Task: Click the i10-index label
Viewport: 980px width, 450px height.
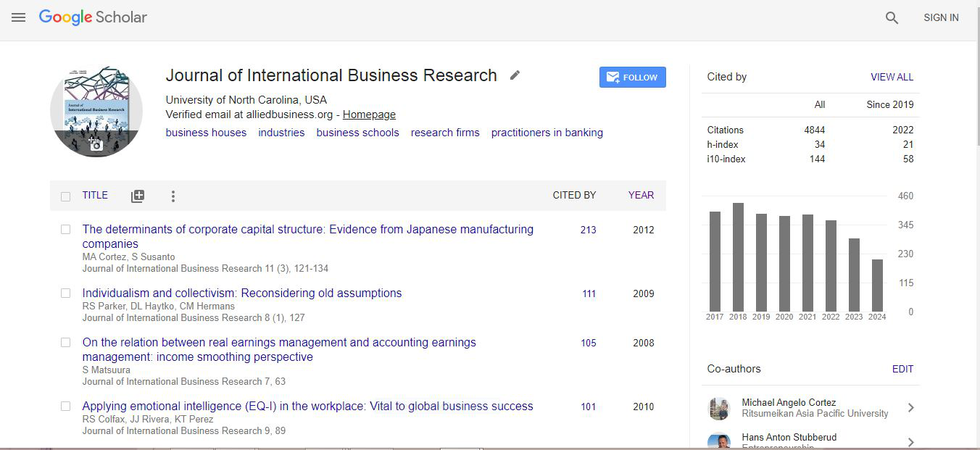Action: coord(726,159)
